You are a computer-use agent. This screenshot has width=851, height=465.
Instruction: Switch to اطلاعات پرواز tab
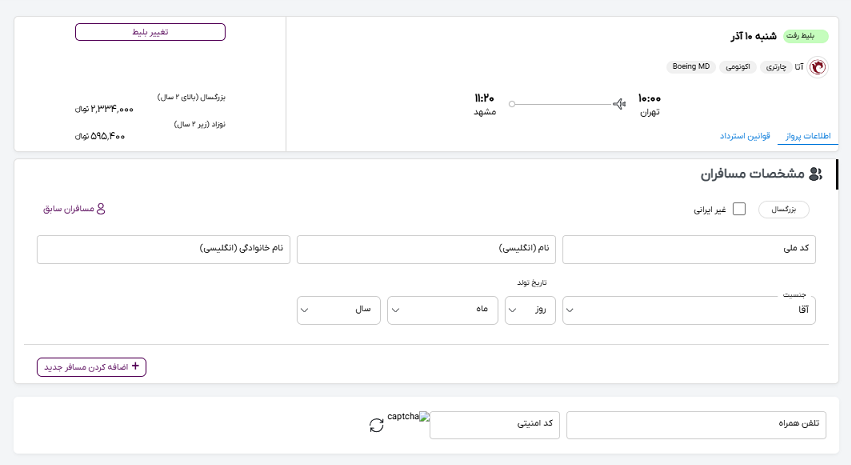coord(810,135)
